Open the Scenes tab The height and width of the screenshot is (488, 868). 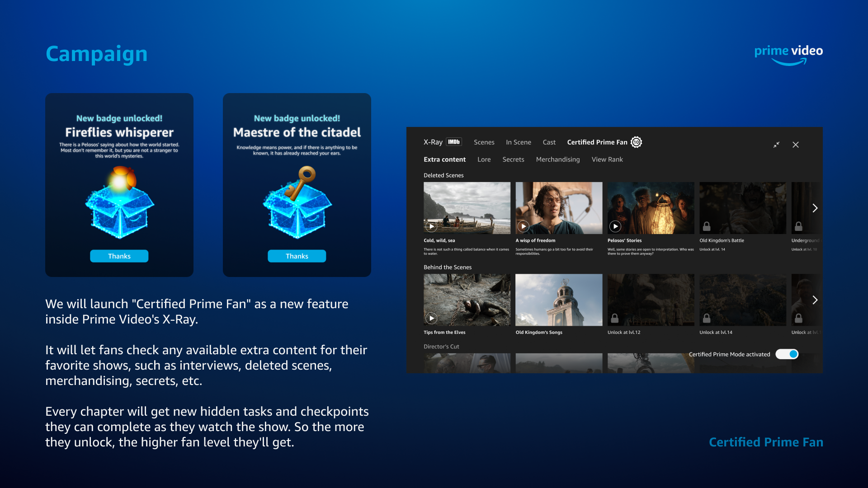coord(484,142)
